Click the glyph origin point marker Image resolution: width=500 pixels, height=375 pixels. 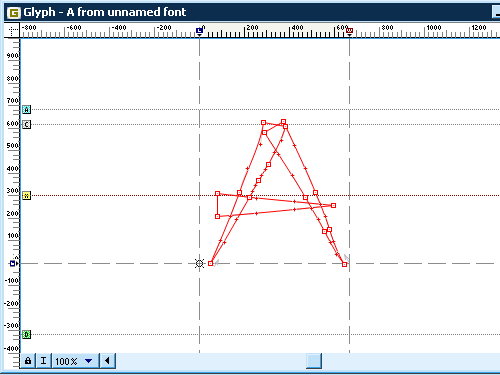click(x=199, y=264)
